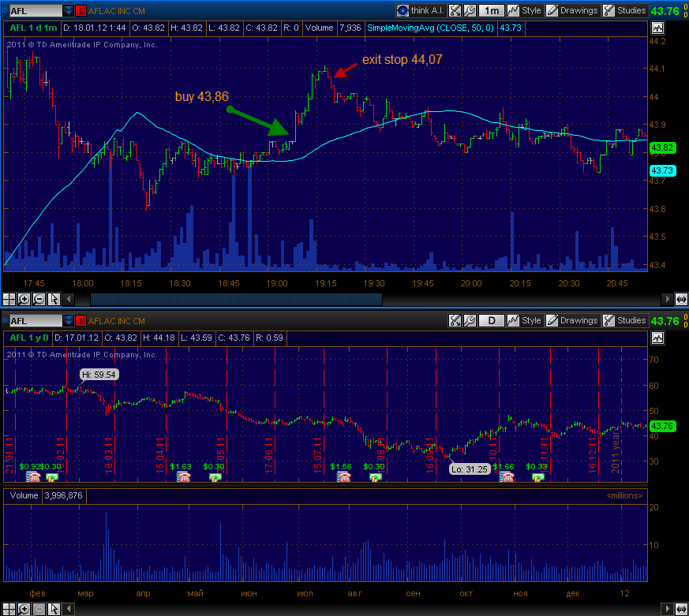Open the chart settings wrench in the lower chart

point(470,320)
